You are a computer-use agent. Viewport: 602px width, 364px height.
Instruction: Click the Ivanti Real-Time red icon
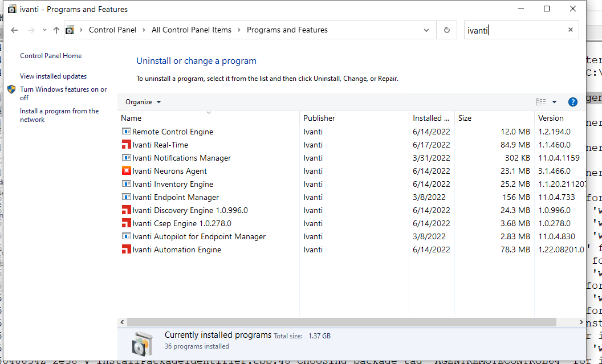pos(127,145)
